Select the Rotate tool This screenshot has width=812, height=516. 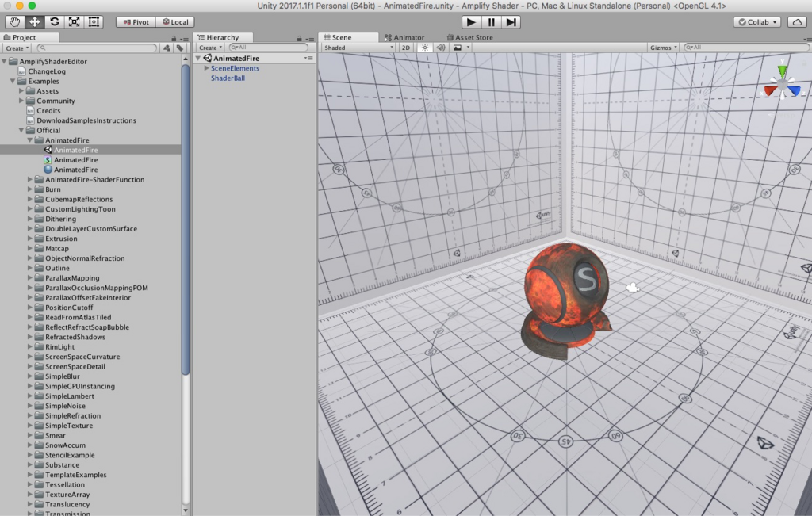pyautogui.click(x=55, y=21)
